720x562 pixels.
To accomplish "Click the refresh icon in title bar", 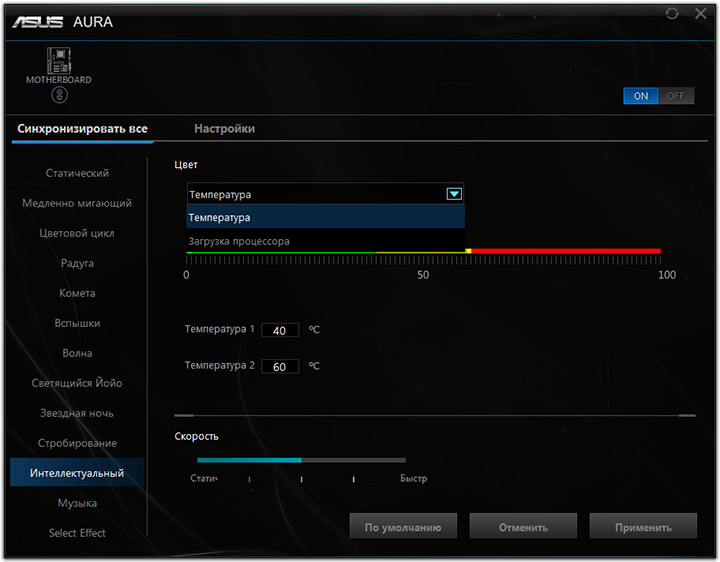I will pos(672,14).
